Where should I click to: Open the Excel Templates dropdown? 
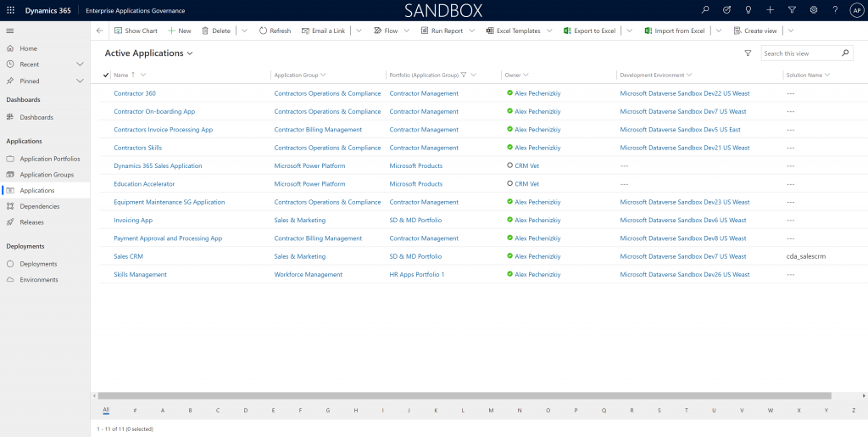548,31
